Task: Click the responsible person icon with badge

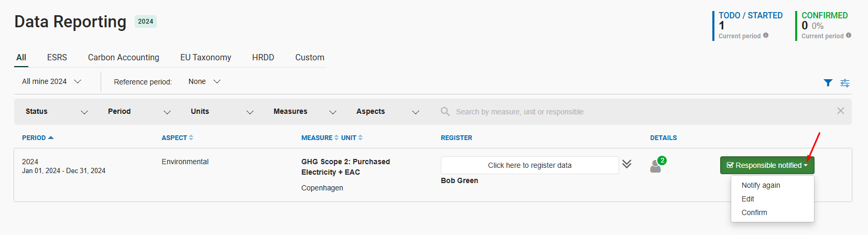Action: (x=657, y=165)
